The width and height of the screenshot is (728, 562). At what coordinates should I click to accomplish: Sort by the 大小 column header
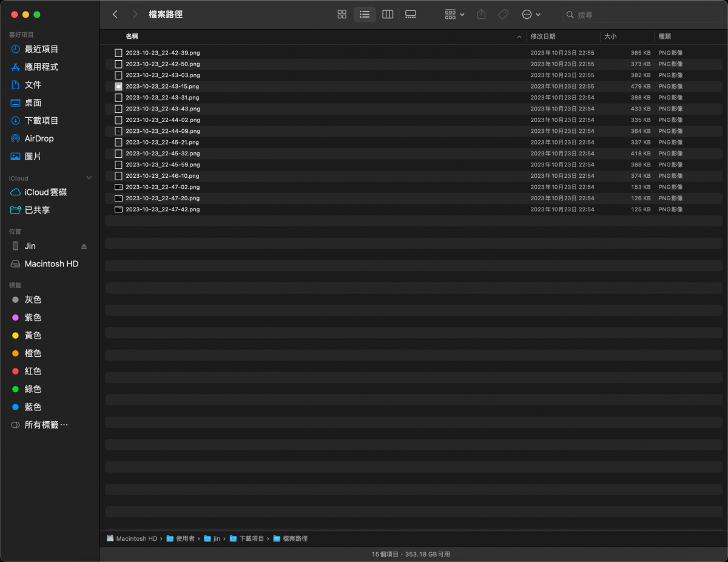(610, 36)
